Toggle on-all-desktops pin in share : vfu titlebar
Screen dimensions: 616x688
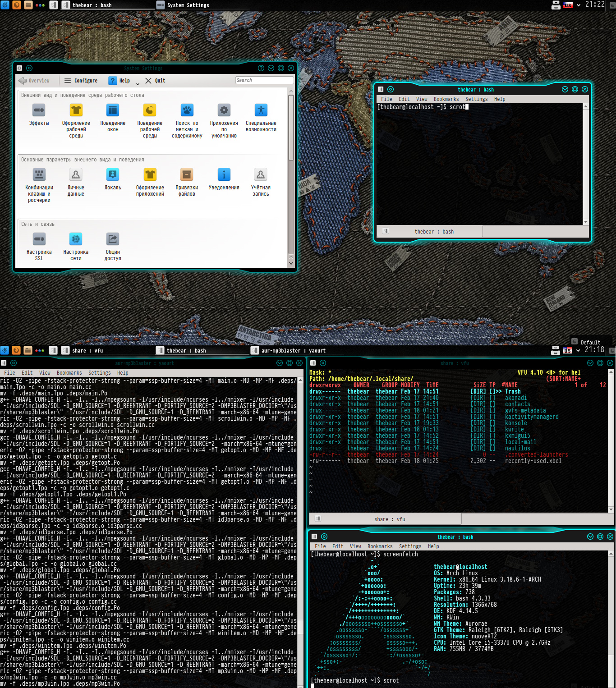[x=323, y=363]
